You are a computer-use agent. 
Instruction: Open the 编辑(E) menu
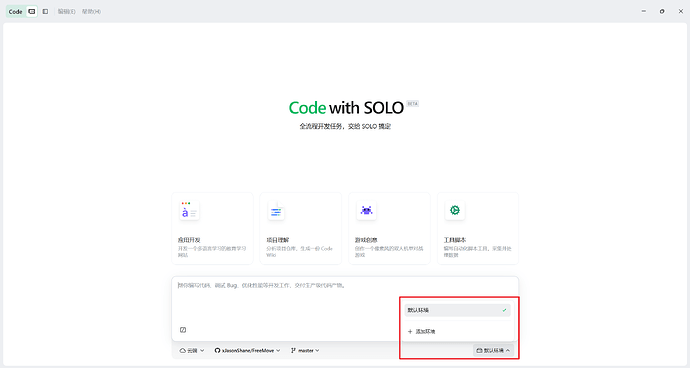(x=66, y=11)
